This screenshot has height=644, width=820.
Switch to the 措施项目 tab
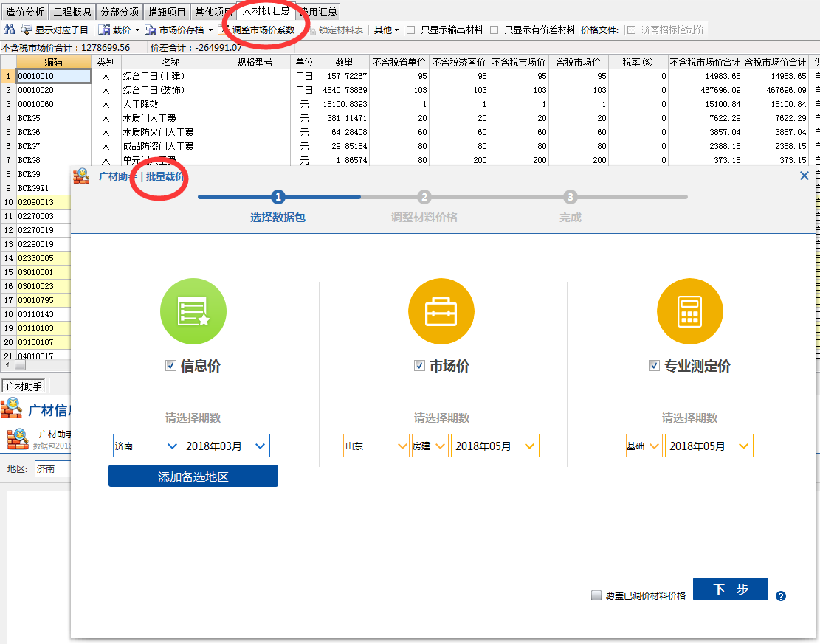pyautogui.click(x=167, y=12)
